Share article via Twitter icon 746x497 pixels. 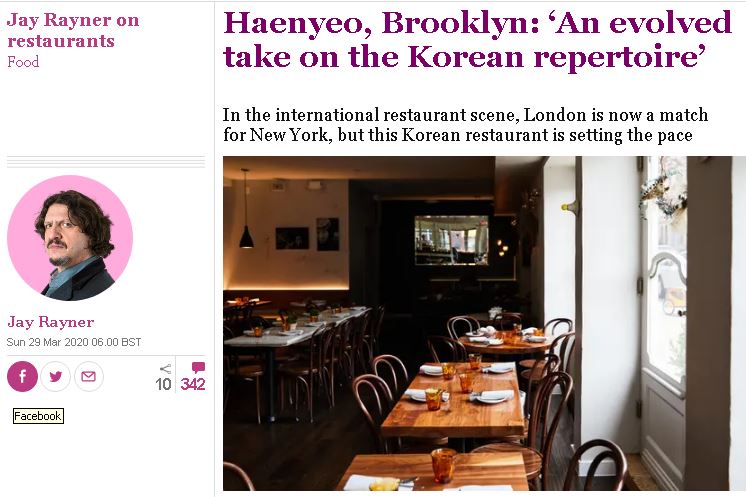tap(56, 376)
